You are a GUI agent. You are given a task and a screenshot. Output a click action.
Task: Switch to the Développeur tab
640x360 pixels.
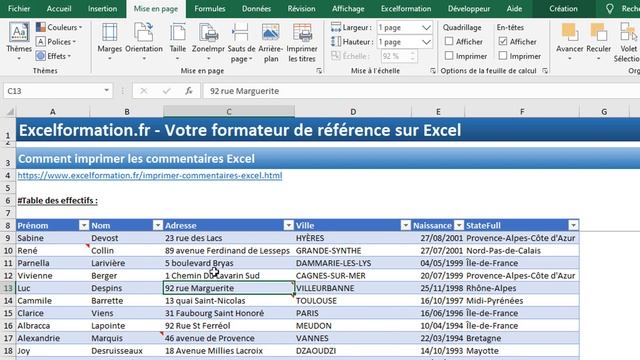[x=469, y=9]
